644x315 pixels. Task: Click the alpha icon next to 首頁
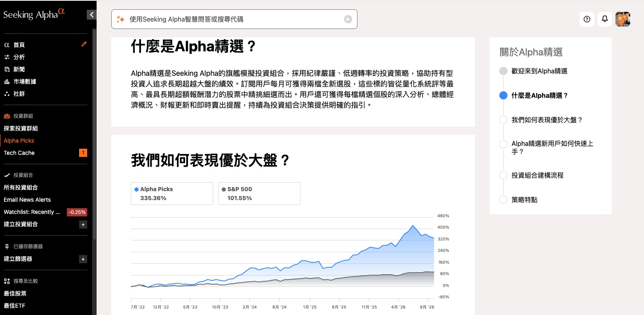click(x=7, y=45)
